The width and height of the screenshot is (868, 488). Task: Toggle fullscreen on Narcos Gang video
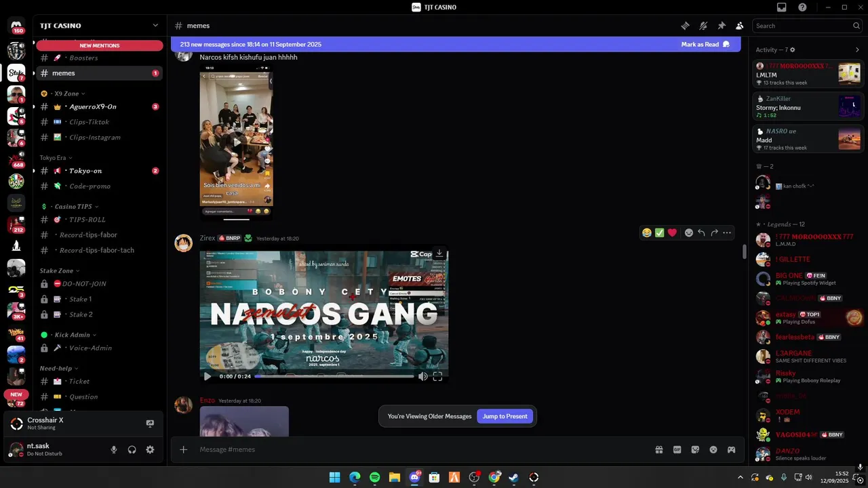tap(437, 376)
